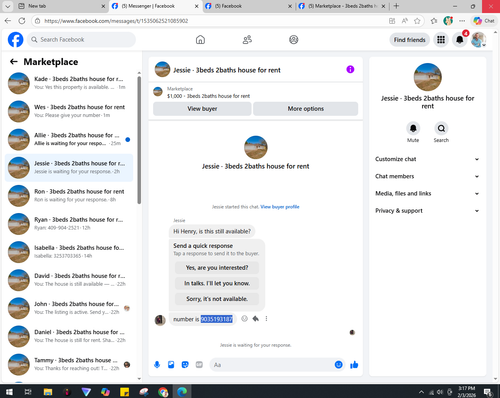Image resolution: width=500 pixels, height=398 pixels.
Task: React to the number message with emoji icon
Action: [x=244, y=319]
